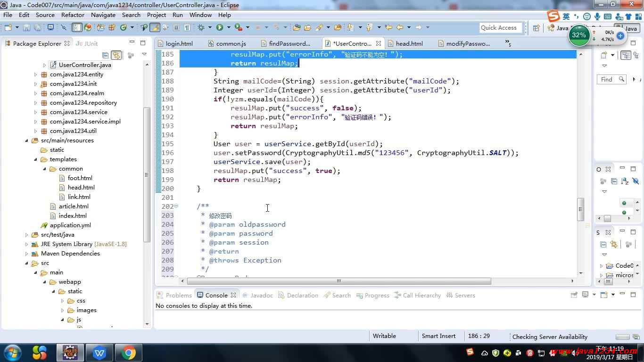Click the Save All toolbar icon

[37, 27]
